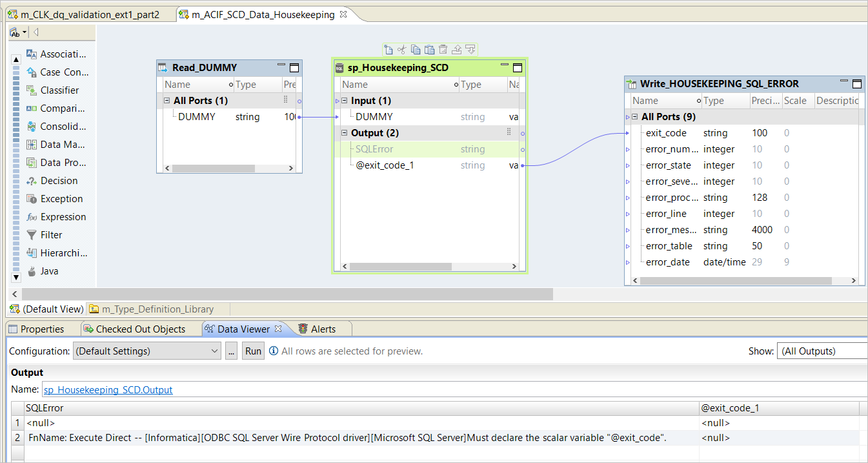Click the Run button
868x463 pixels.
tap(254, 351)
